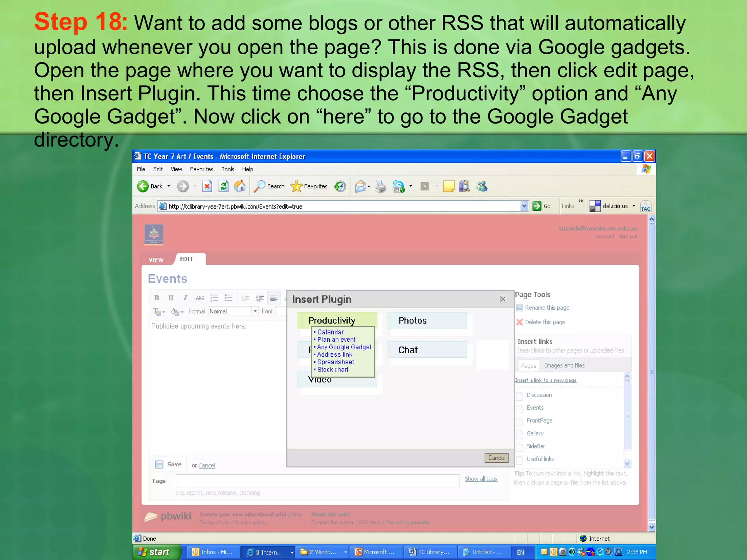Open the text color picker
Viewport: 747px width, 560px height.
coord(158,312)
